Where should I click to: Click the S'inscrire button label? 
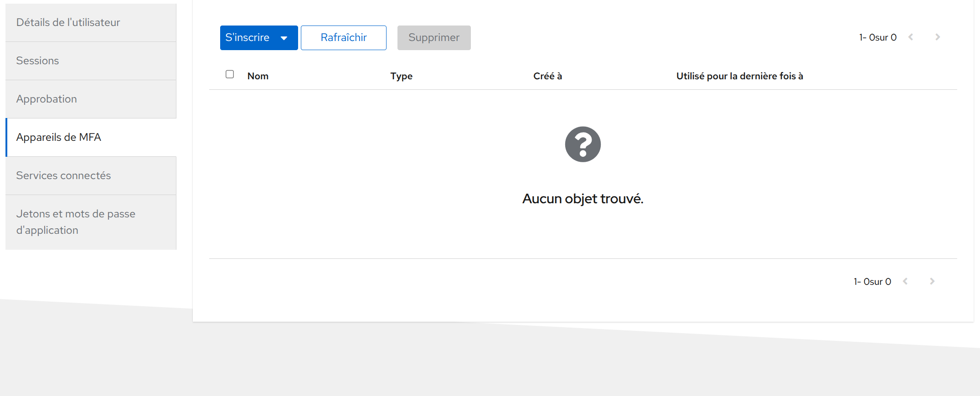pyautogui.click(x=247, y=38)
